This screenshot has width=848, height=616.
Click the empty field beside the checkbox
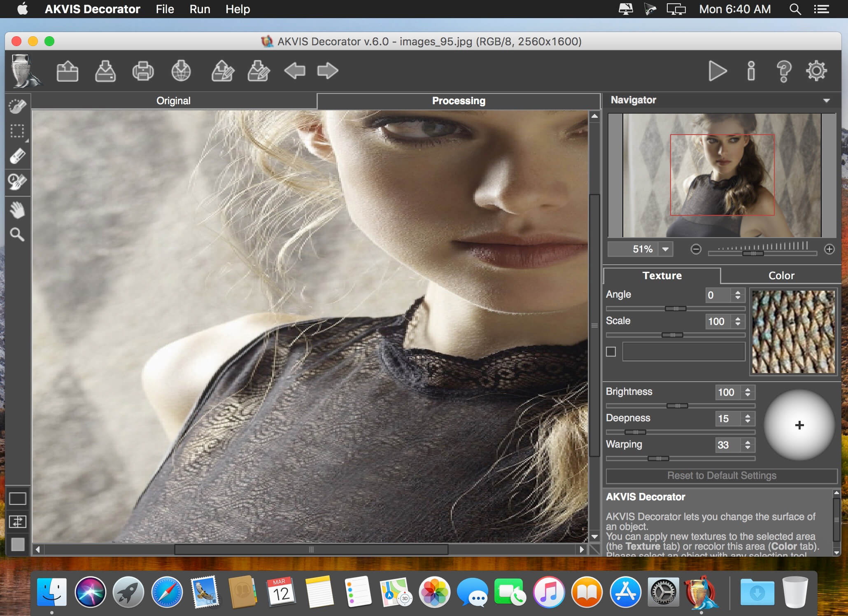684,352
